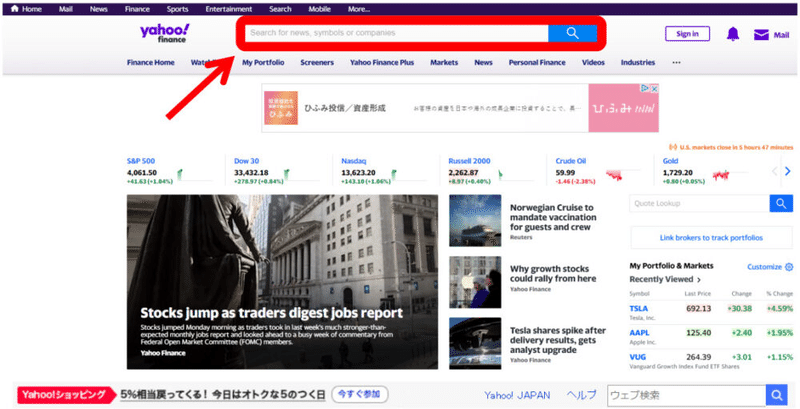Open Stocks jump as traders digest headline
The image size is (800, 409).
tap(271, 313)
